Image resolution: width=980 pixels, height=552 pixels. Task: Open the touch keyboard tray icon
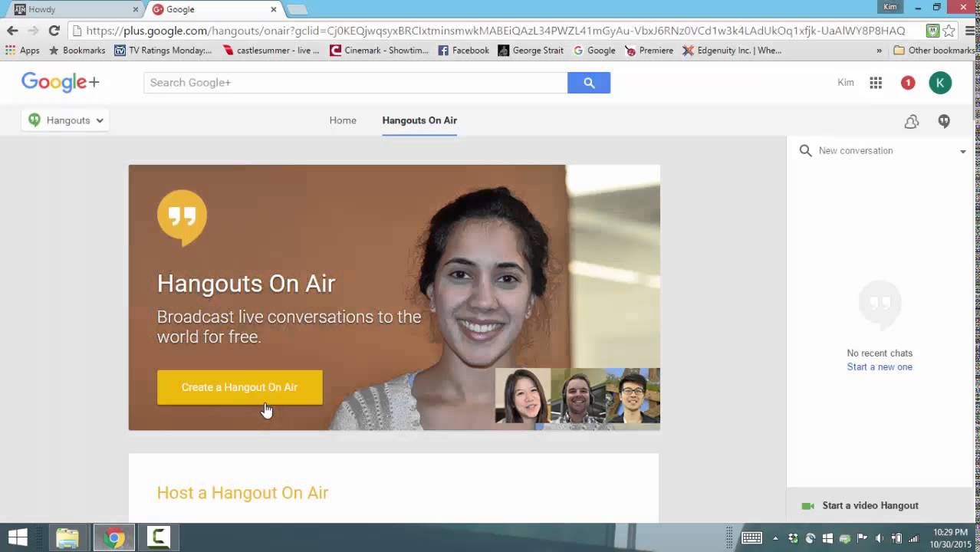(751, 538)
